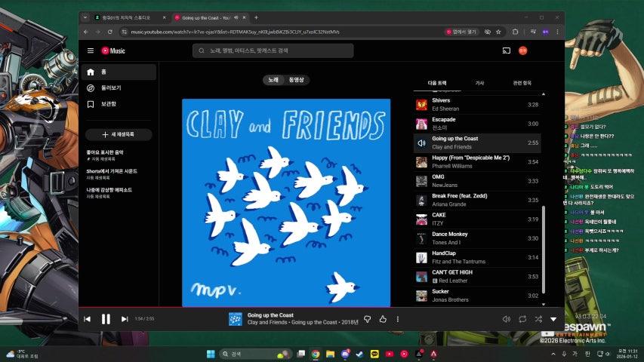Play HandClap by Fitz and The Tantrums
This screenshot has height=362, width=644.
tap(477, 257)
